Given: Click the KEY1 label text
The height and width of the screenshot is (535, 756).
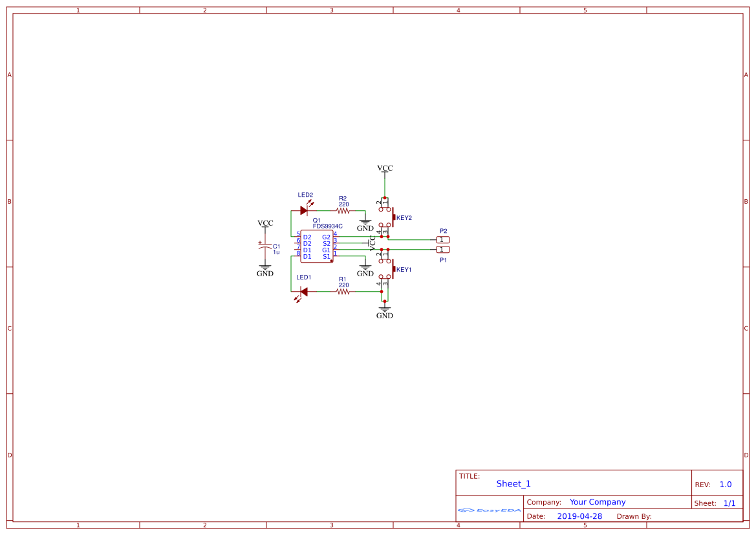Looking at the screenshot, I should [x=404, y=270].
